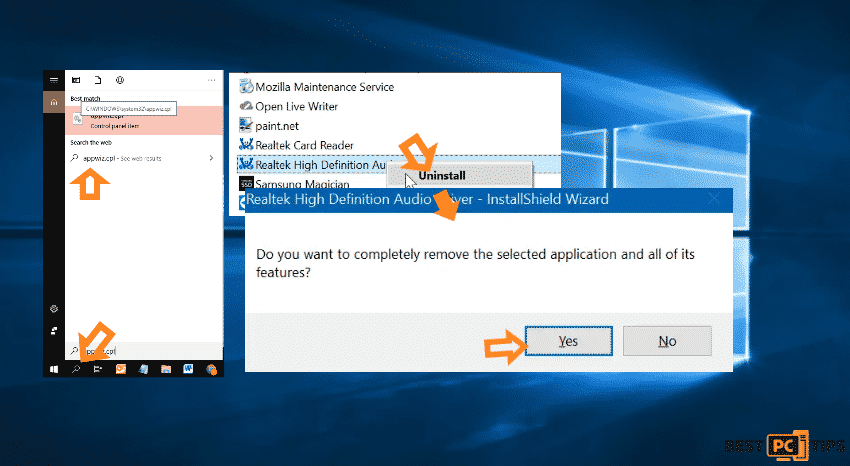Screen dimensions: 850x466
Task: Select Mozilla Maintenance Service in program list
Action: click(324, 87)
